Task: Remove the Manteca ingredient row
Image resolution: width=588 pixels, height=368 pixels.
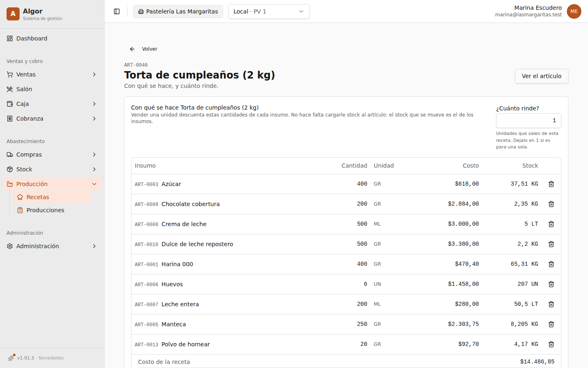Action: pos(551,324)
